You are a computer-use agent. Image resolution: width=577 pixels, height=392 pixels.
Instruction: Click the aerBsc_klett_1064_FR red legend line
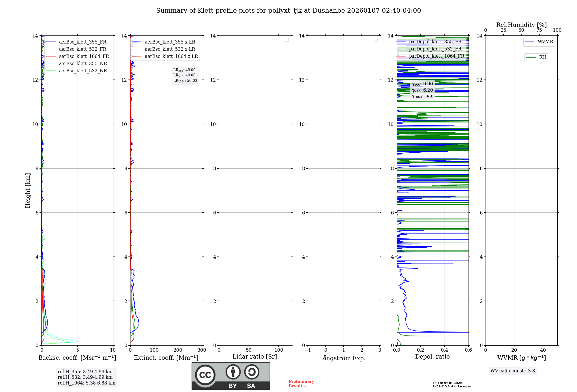coord(51,56)
